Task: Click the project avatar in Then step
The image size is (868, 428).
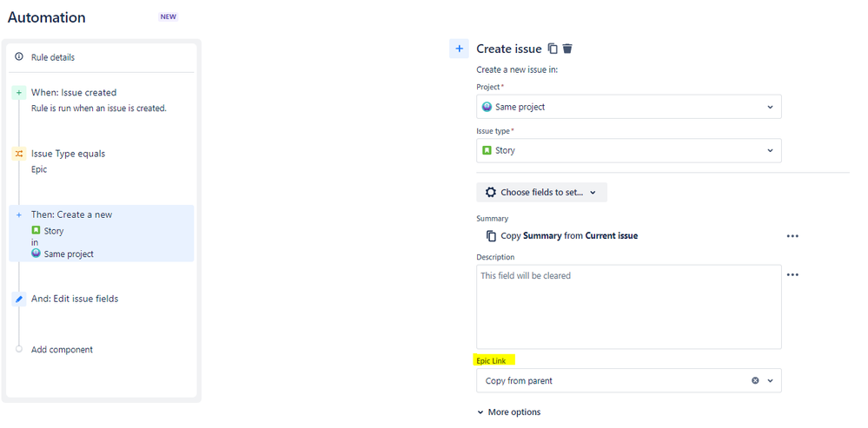Action: pos(36,254)
